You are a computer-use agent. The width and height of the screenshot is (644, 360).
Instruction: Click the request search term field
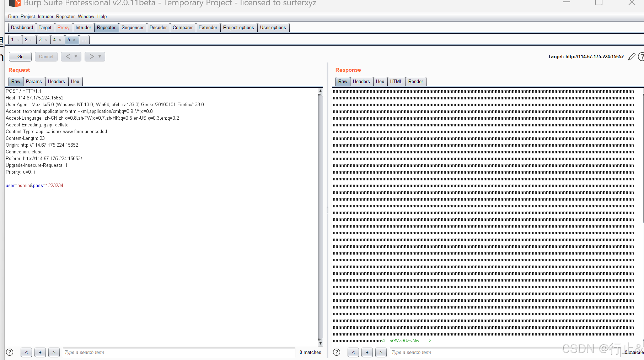179,352
